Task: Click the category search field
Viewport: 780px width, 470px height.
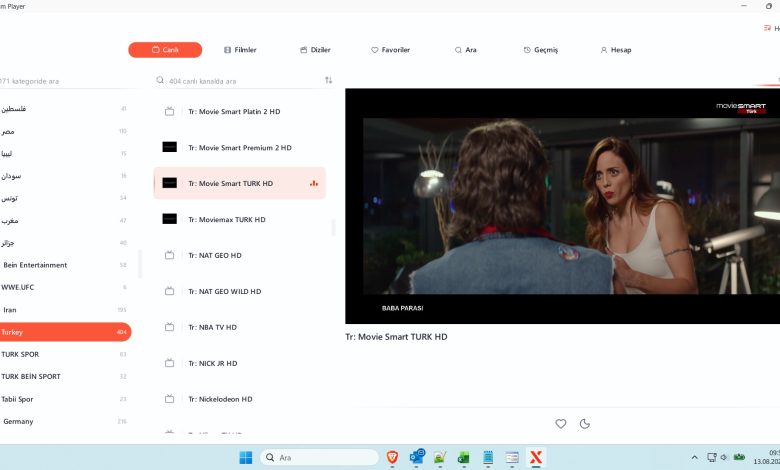Action: click(65, 81)
